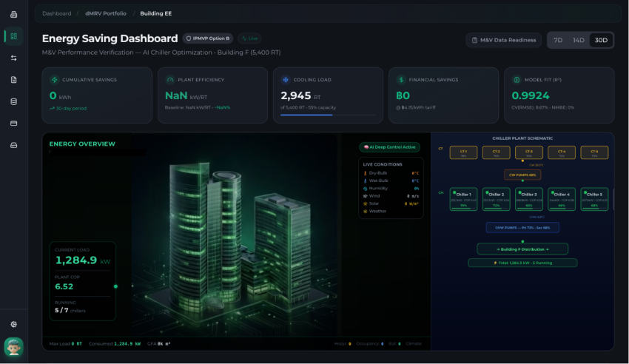Click Total 1,284.9 kW running summary
The width and height of the screenshot is (629, 364).
(x=522, y=263)
